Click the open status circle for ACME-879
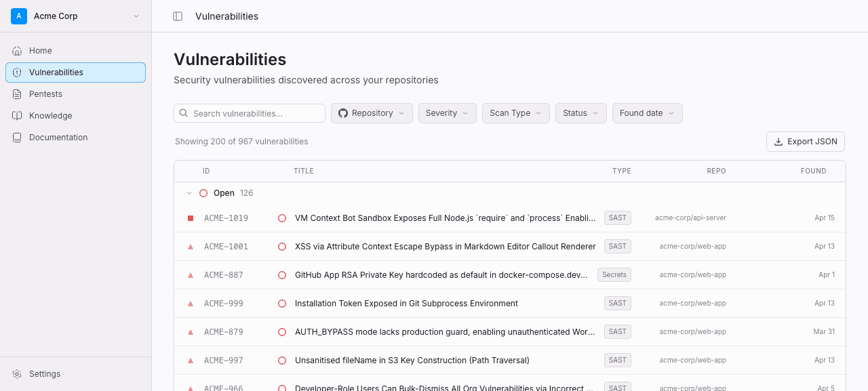This screenshot has height=391, width=868. click(x=282, y=332)
